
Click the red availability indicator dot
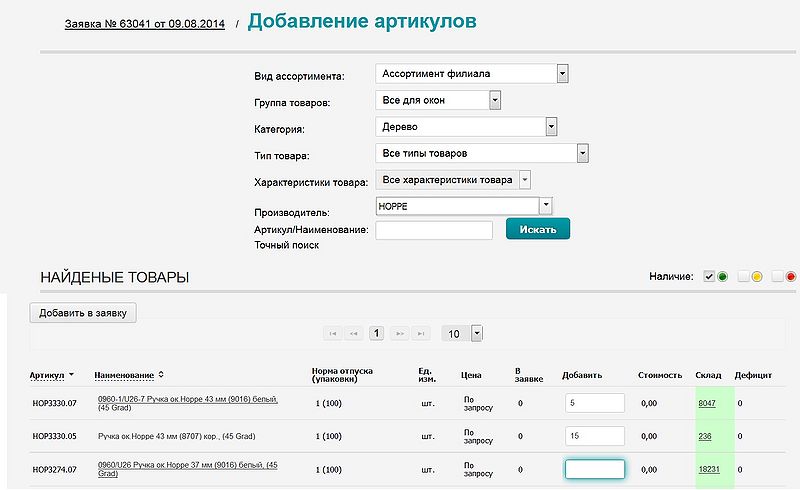coord(790,276)
